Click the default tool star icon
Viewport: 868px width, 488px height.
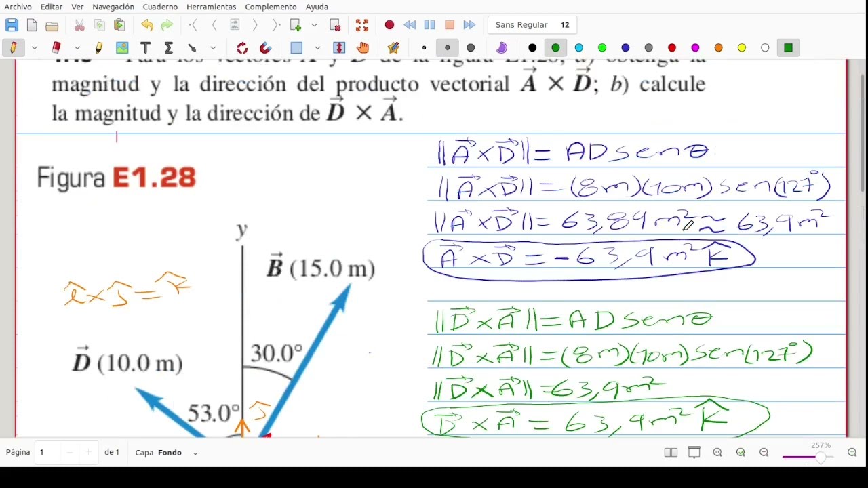(393, 47)
